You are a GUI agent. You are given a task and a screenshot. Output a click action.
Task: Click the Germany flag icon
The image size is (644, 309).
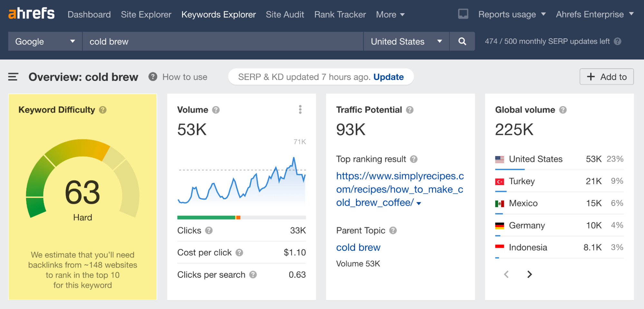(500, 225)
